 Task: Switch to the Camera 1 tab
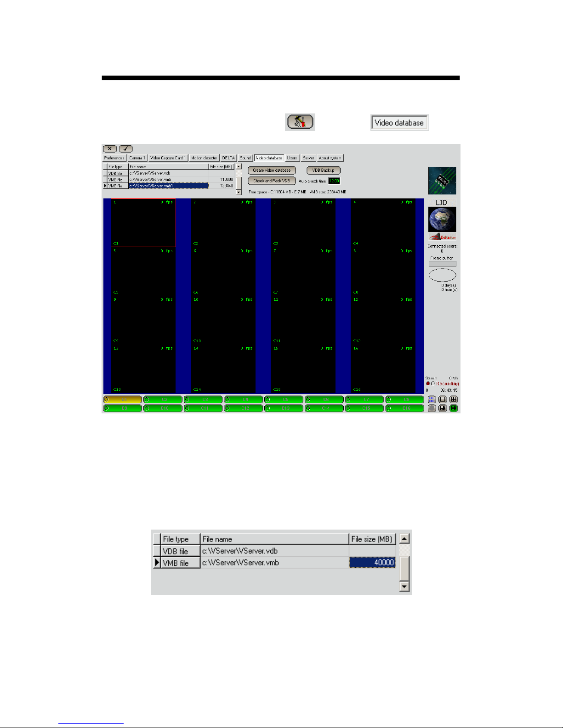tap(137, 158)
